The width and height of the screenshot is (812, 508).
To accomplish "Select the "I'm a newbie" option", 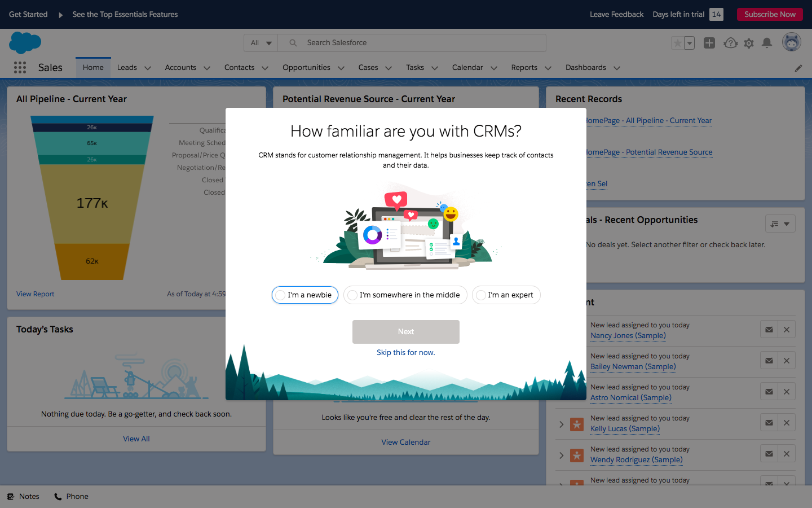I will click(305, 295).
